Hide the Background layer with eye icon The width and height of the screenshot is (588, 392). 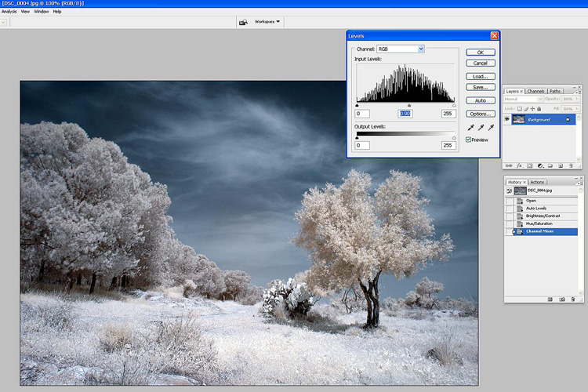pyautogui.click(x=508, y=119)
